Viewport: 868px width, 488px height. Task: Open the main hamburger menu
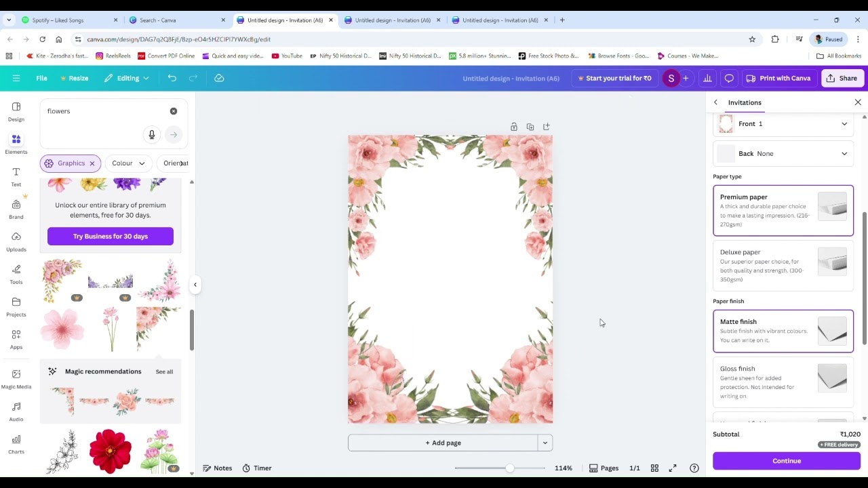click(16, 78)
